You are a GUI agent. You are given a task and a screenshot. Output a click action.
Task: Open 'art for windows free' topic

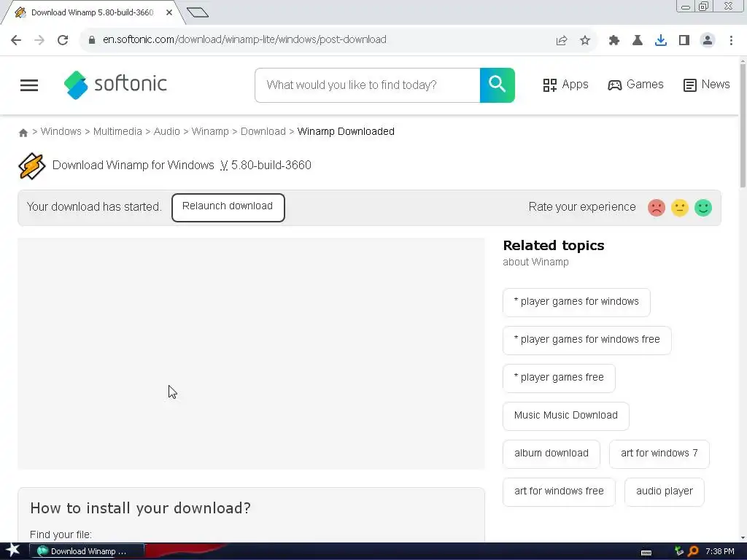[x=559, y=492]
